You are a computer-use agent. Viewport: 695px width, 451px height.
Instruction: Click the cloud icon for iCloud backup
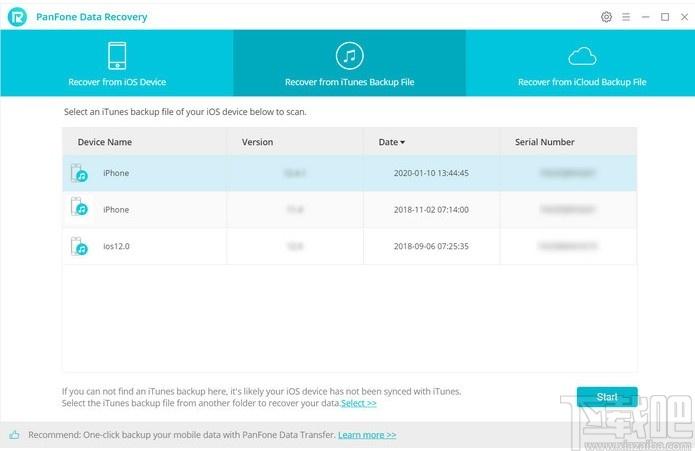(582, 56)
